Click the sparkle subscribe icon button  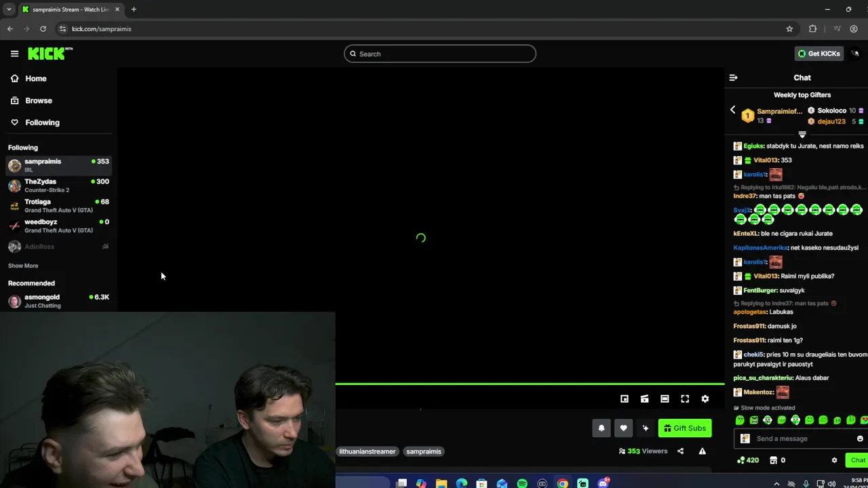tap(645, 428)
